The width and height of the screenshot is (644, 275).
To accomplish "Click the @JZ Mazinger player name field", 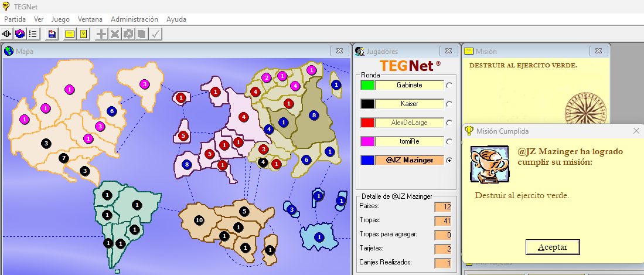I will [x=410, y=160].
